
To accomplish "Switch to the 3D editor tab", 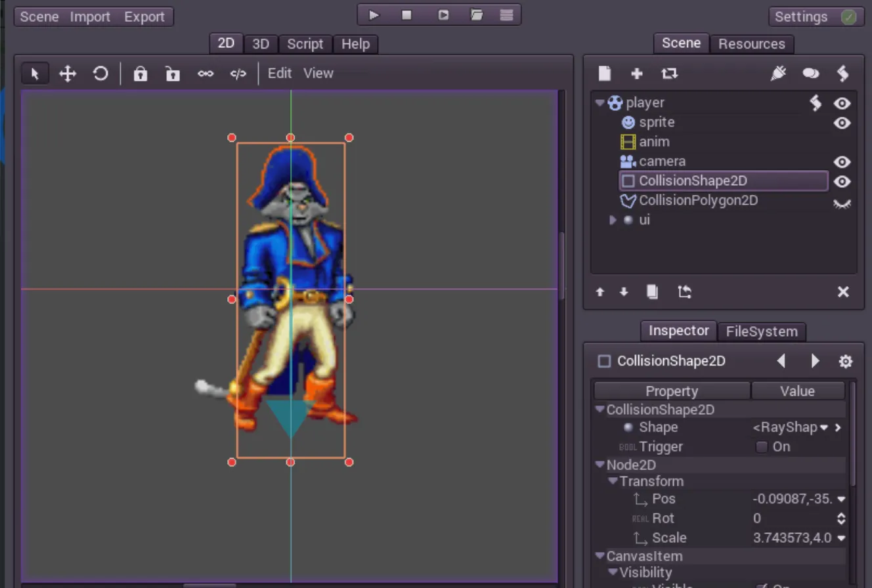I will tap(261, 44).
